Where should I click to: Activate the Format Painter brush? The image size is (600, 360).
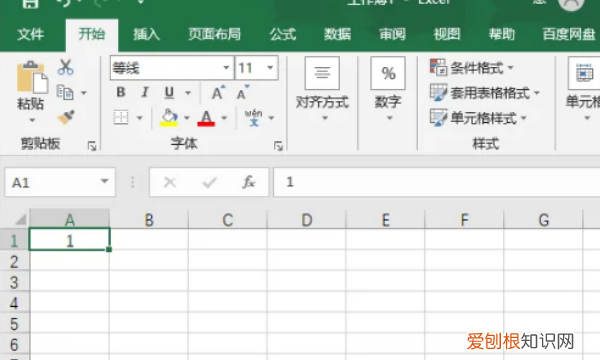click(x=65, y=117)
